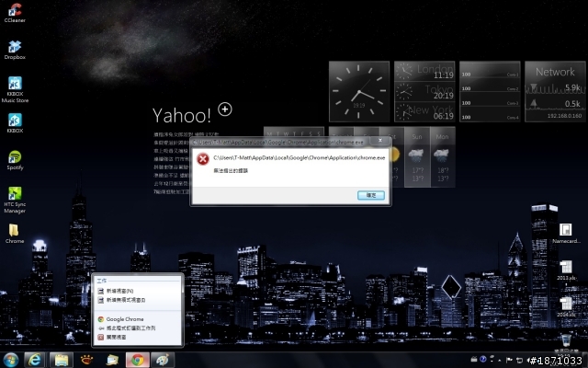Click the Yahoo! heading gadget
This screenshot has width=588, height=368.
pos(182,115)
